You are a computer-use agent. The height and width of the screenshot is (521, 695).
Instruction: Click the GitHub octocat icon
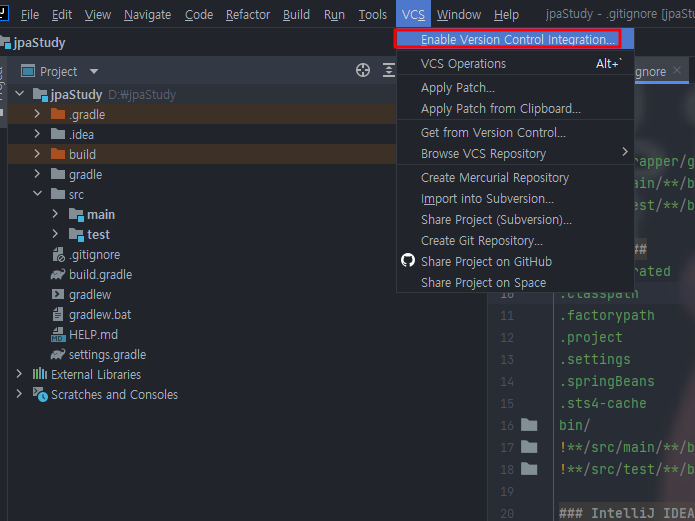tap(408, 260)
